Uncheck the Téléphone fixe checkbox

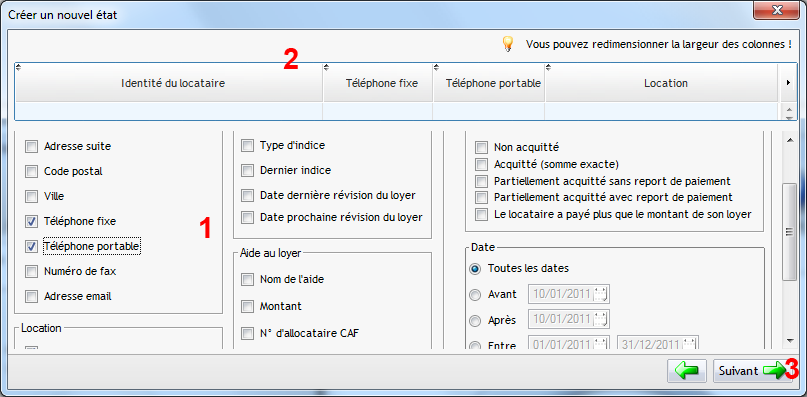click(31, 221)
